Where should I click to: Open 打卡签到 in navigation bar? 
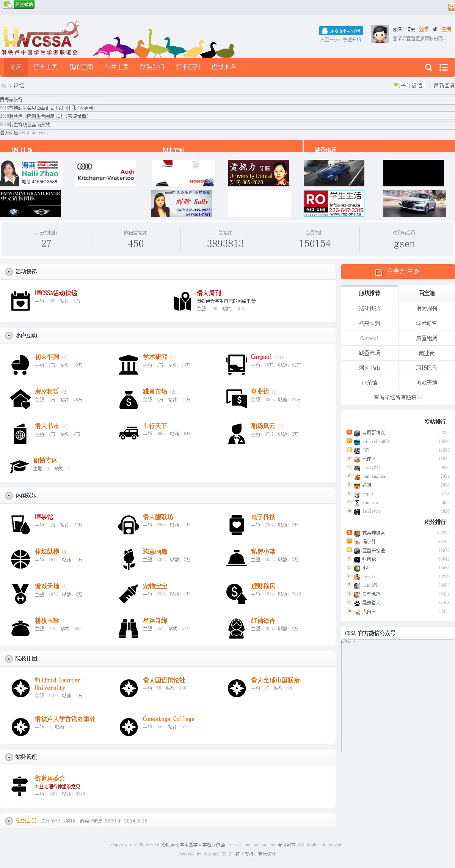(188, 67)
